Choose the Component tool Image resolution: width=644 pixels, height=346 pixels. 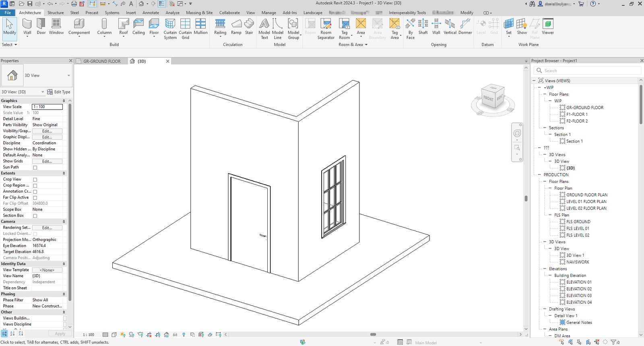click(x=79, y=27)
